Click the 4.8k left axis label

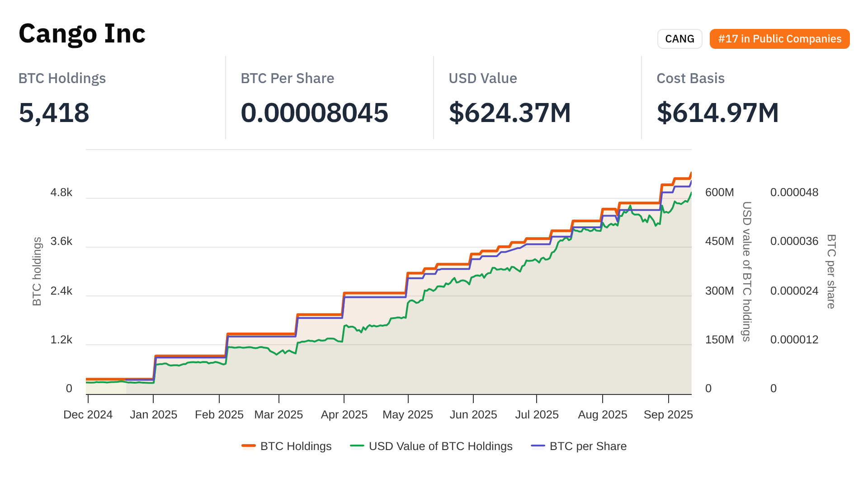tap(61, 192)
